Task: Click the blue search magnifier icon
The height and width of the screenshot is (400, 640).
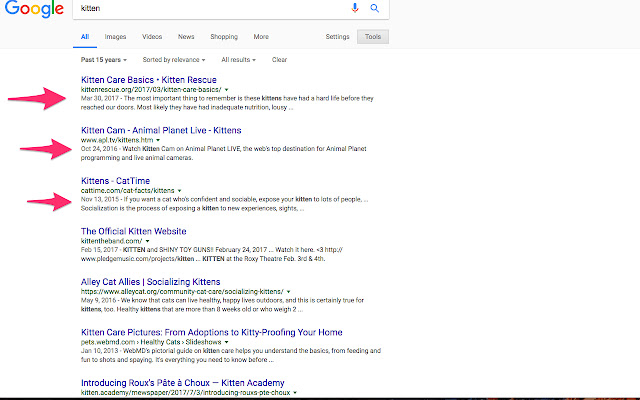Action: coord(374,8)
